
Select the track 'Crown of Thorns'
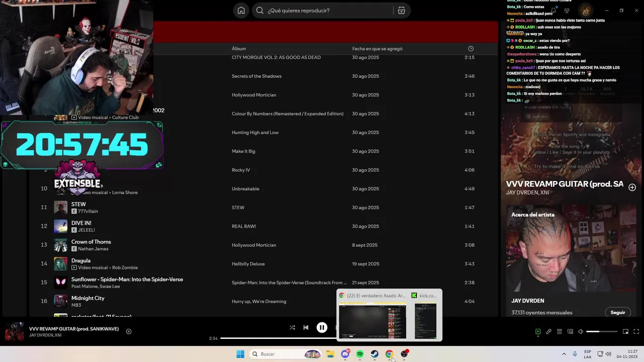click(91, 242)
